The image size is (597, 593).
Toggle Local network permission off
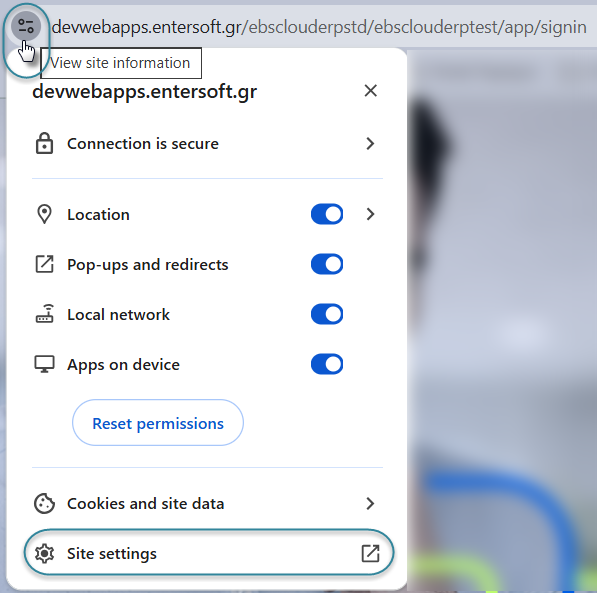coord(327,314)
